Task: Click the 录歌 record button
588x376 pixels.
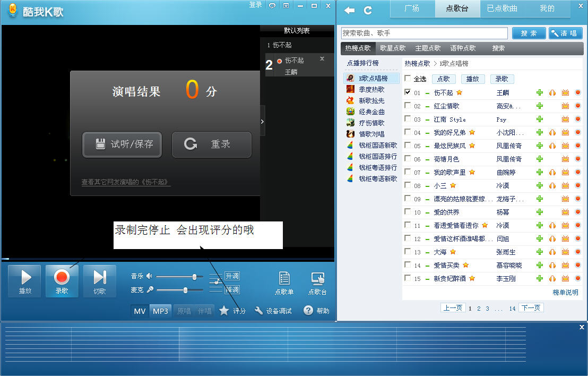Action: click(x=62, y=280)
